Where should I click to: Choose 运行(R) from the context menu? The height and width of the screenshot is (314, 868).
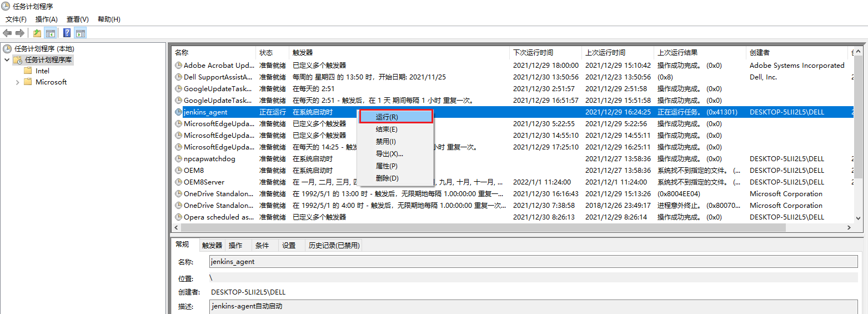coord(396,117)
